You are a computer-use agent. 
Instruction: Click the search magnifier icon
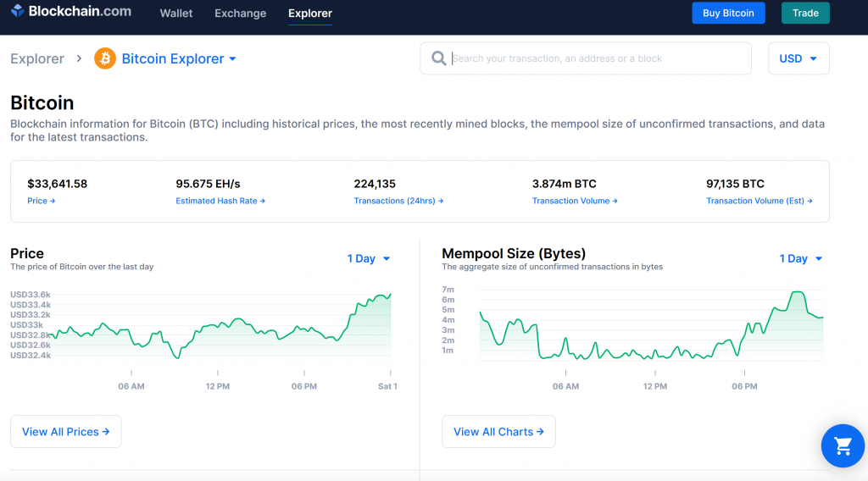pyautogui.click(x=438, y=58)
